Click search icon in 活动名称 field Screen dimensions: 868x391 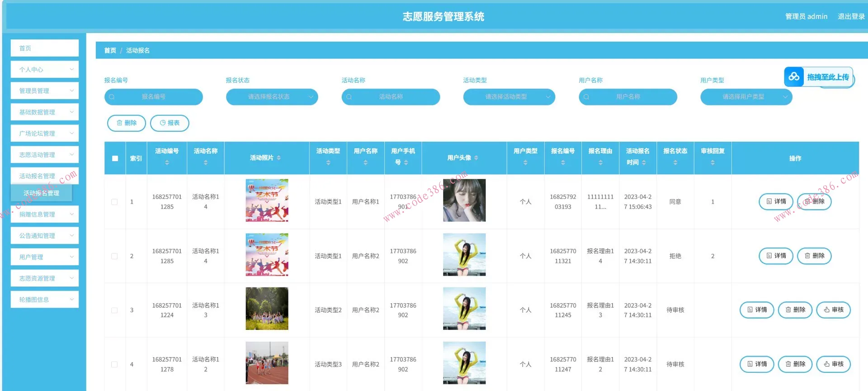tap(349, 97)
